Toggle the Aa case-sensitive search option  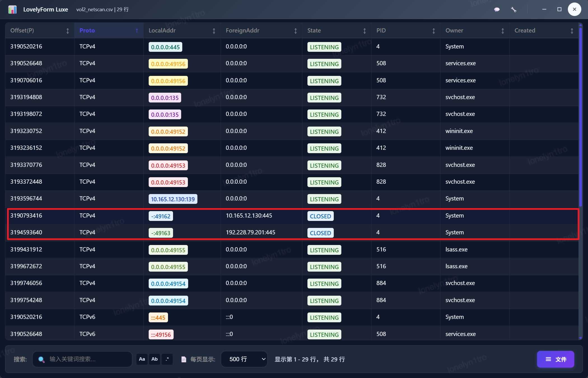(x=142, y=359)
